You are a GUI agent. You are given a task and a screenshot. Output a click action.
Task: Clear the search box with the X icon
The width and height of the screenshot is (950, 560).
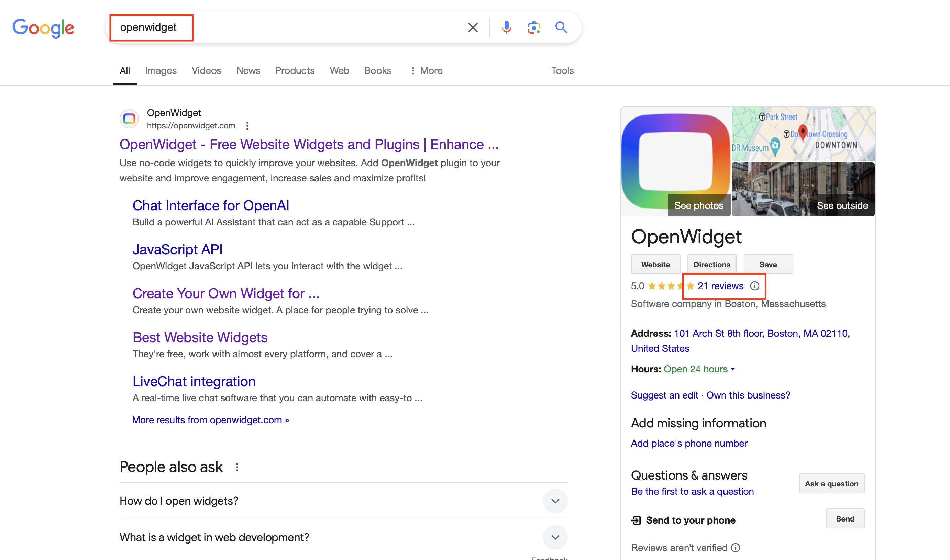coord(473,27)
